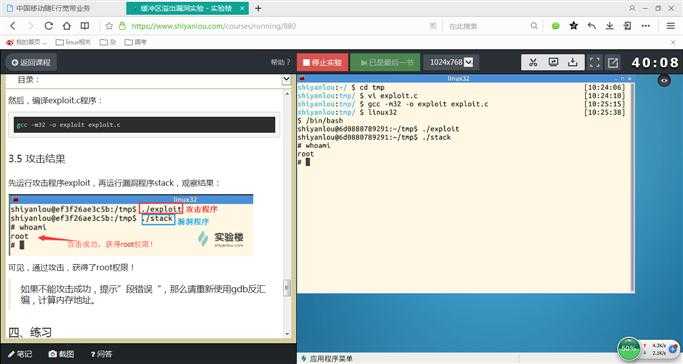The height and width of the screenshot is (364, 683).
Task: Click the green last-section button
Action: pyautogui.click(x=385, y=62)
